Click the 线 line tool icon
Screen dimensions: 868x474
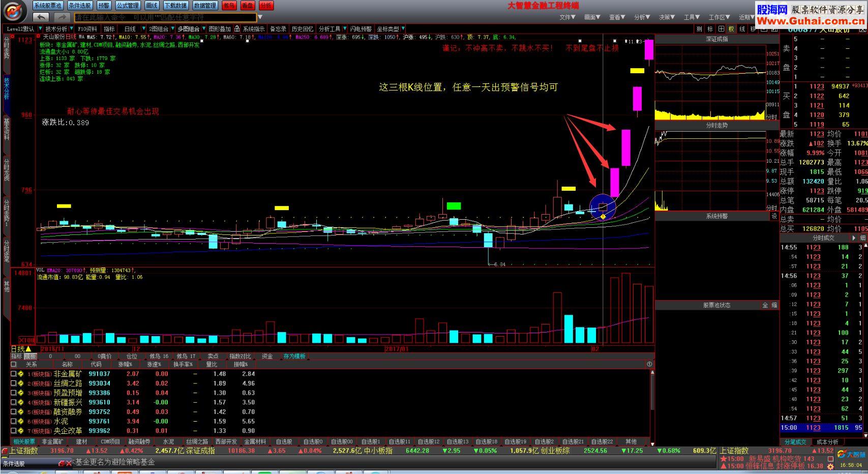tap(742, 29)
